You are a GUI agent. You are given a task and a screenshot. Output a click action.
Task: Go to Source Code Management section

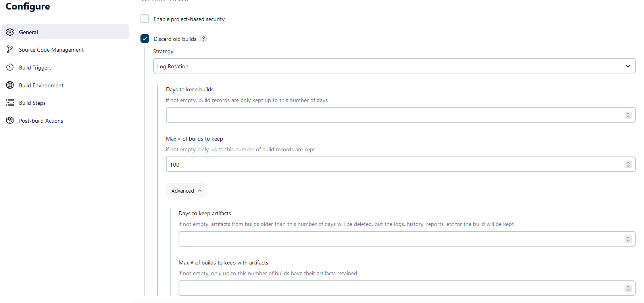pyautogui.click(x=51, y=50)
